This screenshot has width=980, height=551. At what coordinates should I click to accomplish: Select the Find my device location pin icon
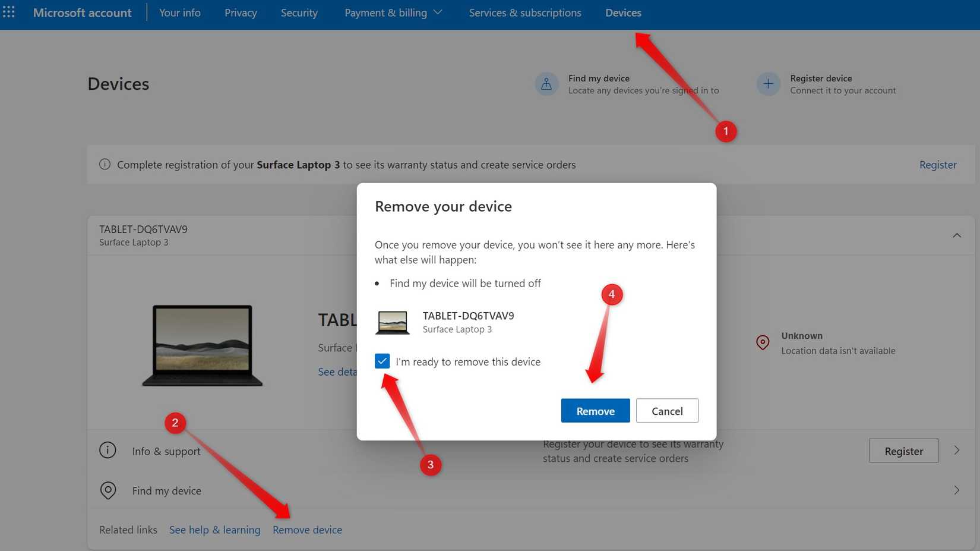click(x=108, y=490)
